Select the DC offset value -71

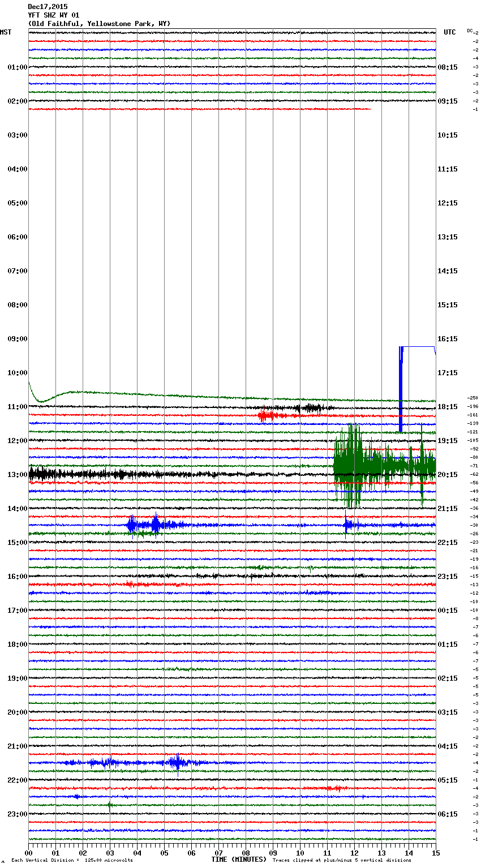pos(474,466)
